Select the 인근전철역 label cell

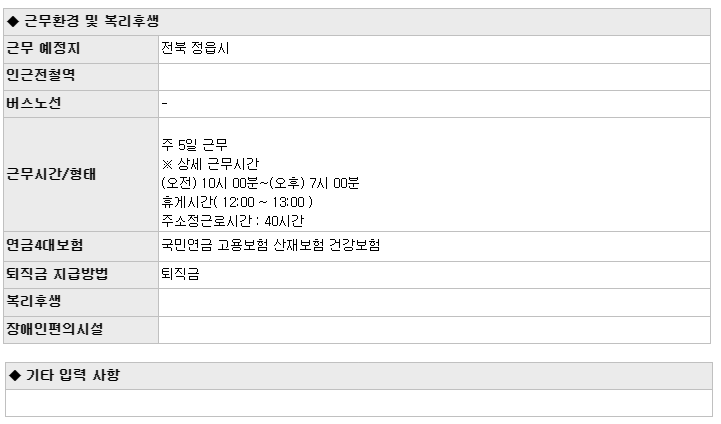click(x=81, y=77)
